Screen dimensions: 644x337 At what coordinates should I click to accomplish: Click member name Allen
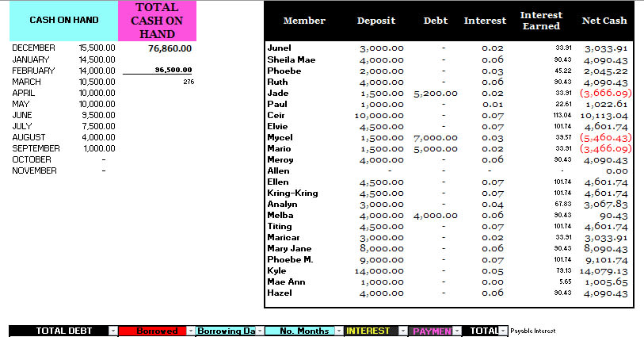click(x=278, y=170)
